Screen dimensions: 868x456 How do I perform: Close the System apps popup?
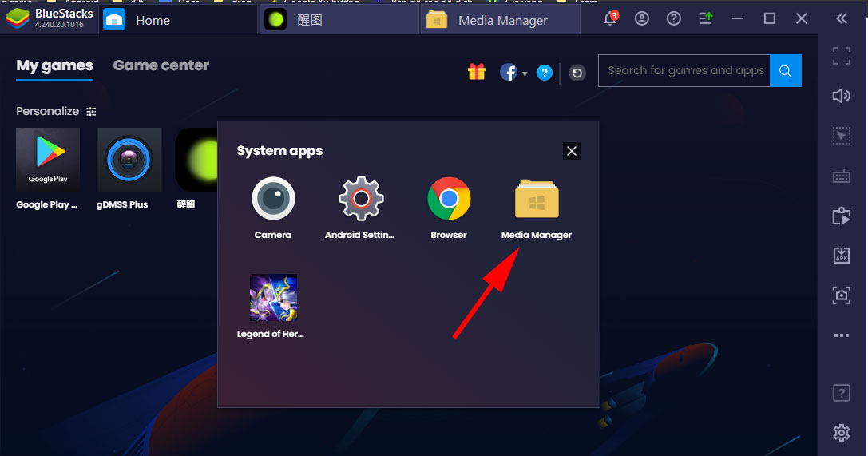click(571, 151)
